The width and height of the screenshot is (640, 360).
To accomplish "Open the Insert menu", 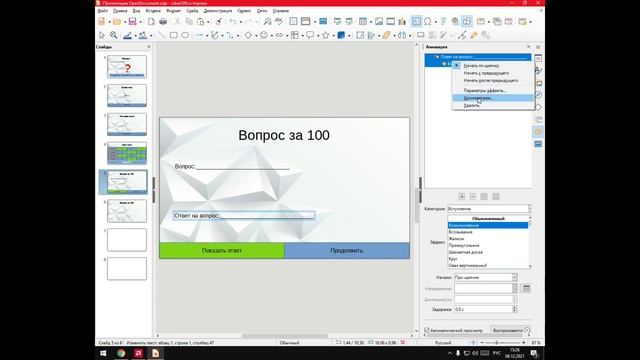I will tap(153, 11).
